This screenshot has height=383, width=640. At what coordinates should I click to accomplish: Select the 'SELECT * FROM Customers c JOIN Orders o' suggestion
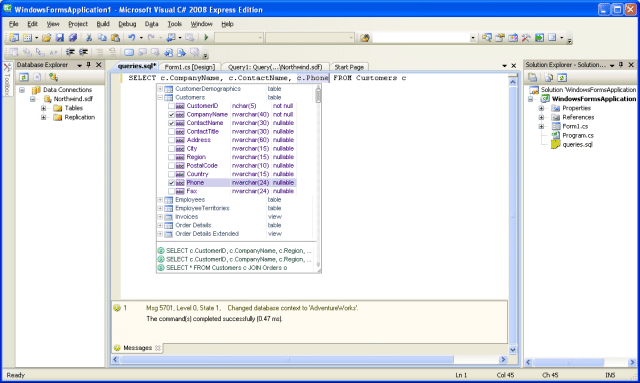tap(227, 268)
